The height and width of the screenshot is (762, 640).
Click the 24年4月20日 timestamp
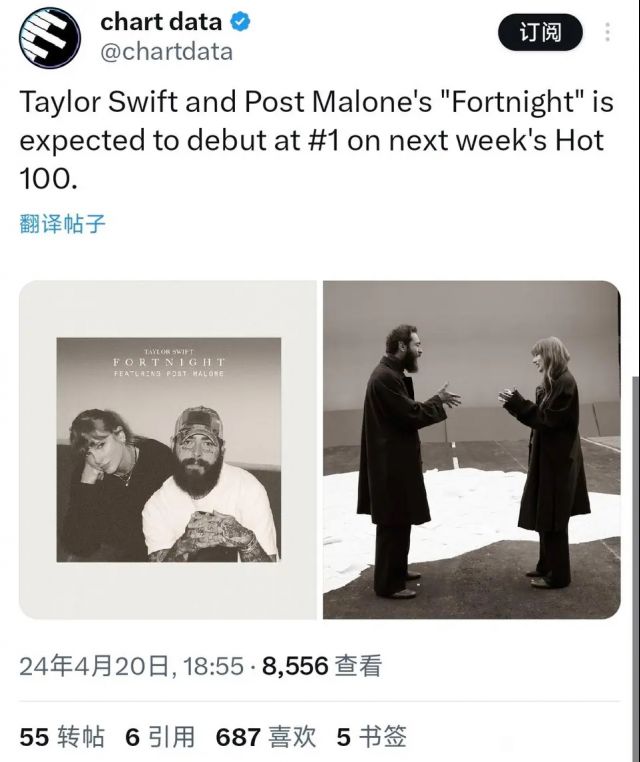(94, 667)
